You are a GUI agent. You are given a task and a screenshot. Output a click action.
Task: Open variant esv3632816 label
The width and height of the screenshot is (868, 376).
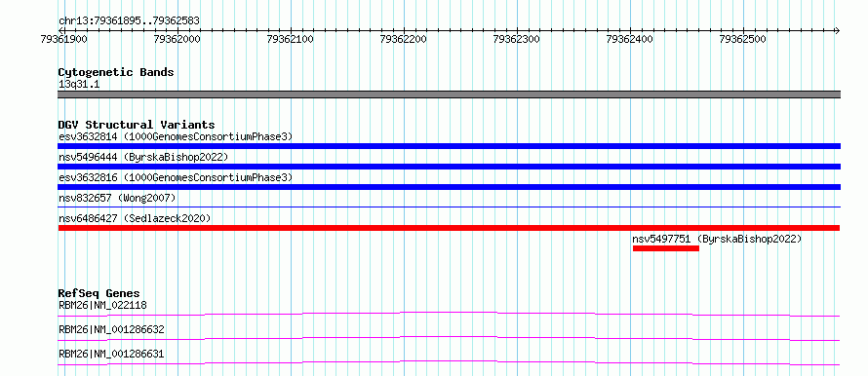[176, 177]
